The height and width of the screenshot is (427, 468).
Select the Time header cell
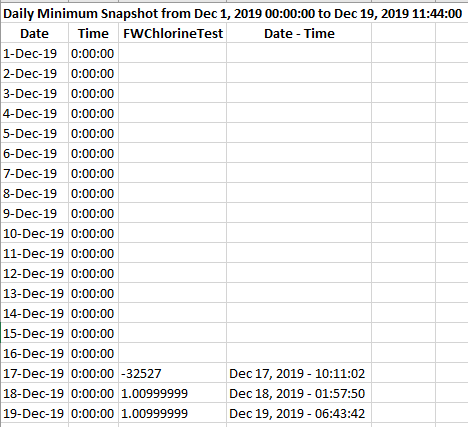click(93, 33)
